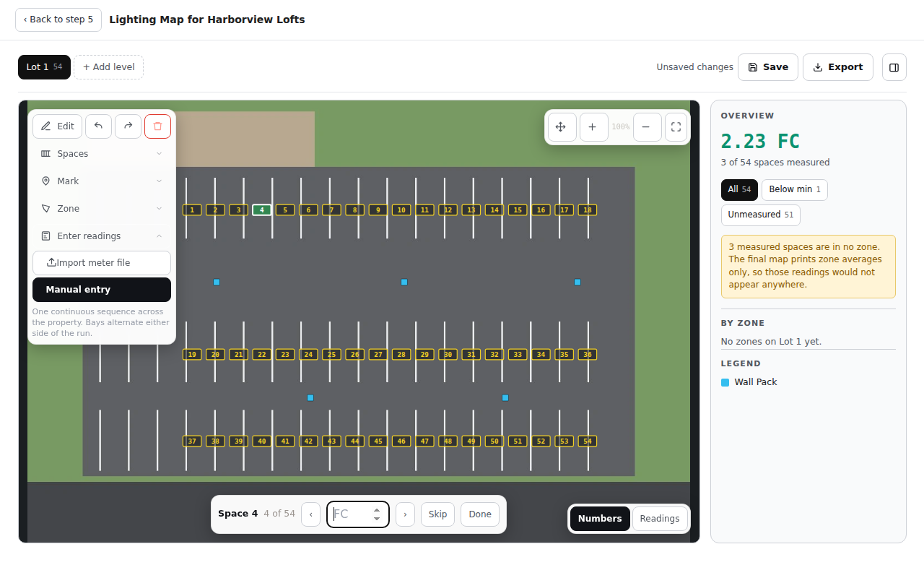
Task: Click the 'Unsaved changes' status text
Action: [694, 67]
